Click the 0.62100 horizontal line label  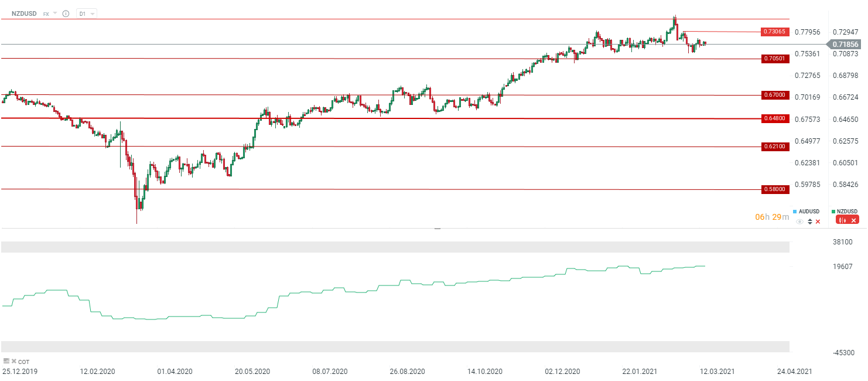774,147
